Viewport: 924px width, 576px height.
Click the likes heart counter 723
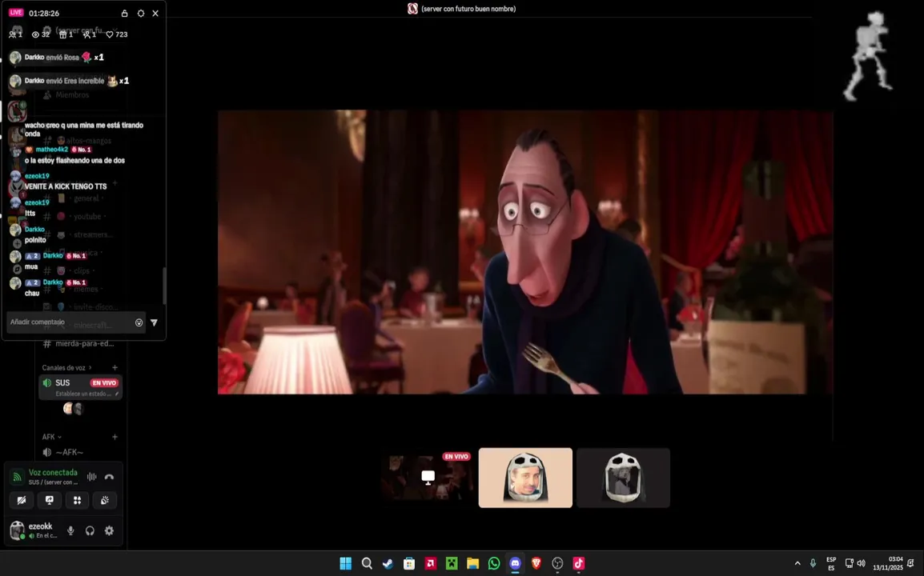pos(117,34)
